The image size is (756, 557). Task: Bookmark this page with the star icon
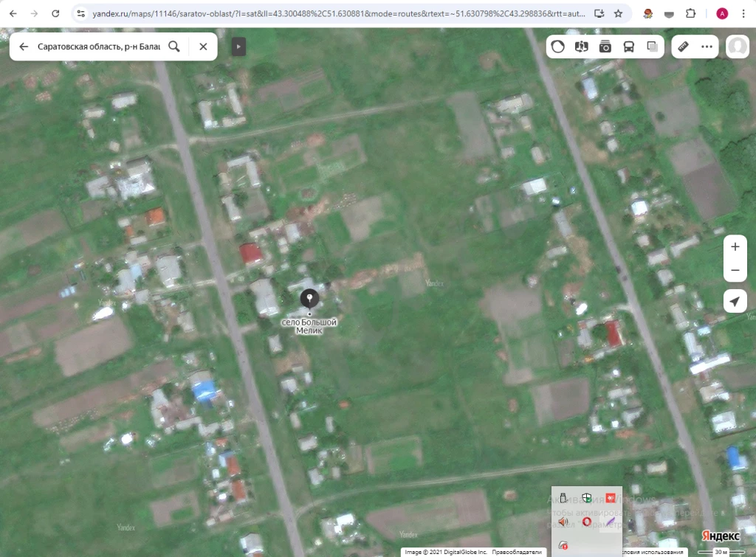pyautogui.click(x=618, y=13)
